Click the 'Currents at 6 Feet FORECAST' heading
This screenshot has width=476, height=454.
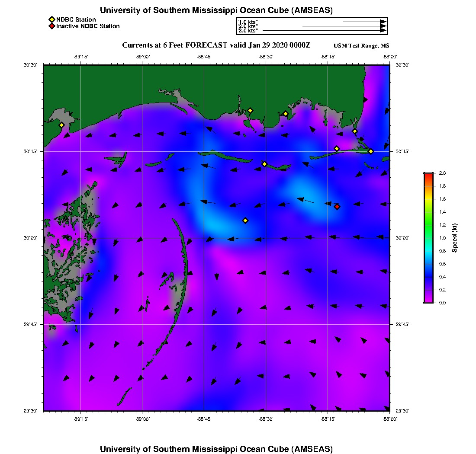click(174, 45)
